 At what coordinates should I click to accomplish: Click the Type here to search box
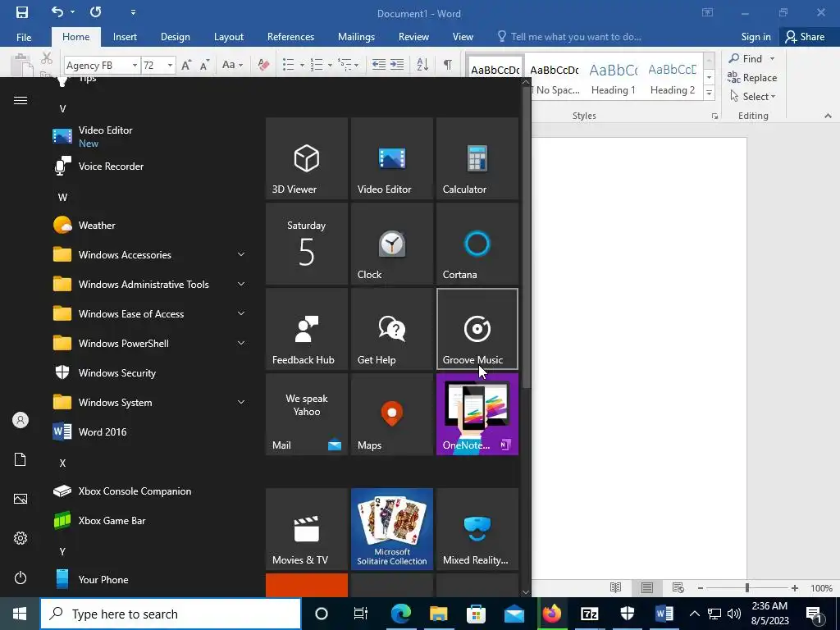(171, 614)
